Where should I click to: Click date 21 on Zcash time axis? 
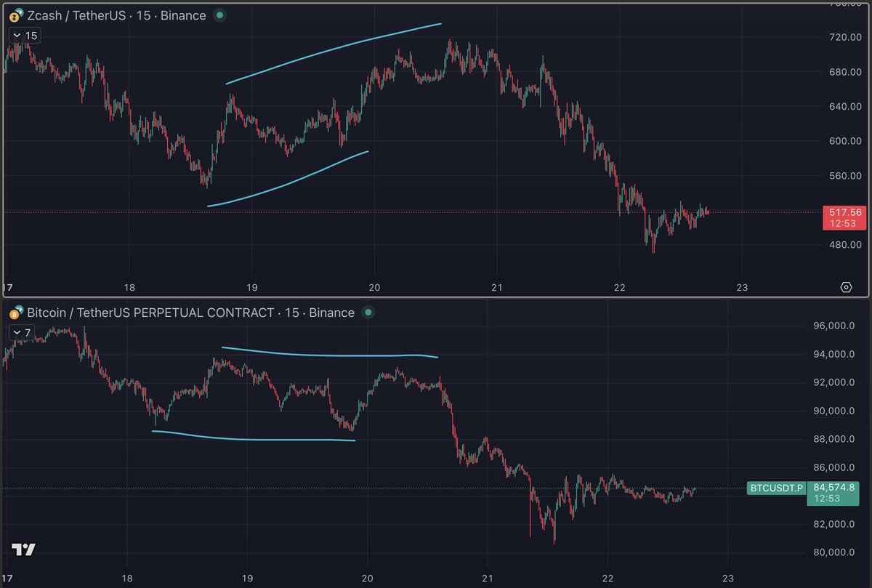coord(496,287)
